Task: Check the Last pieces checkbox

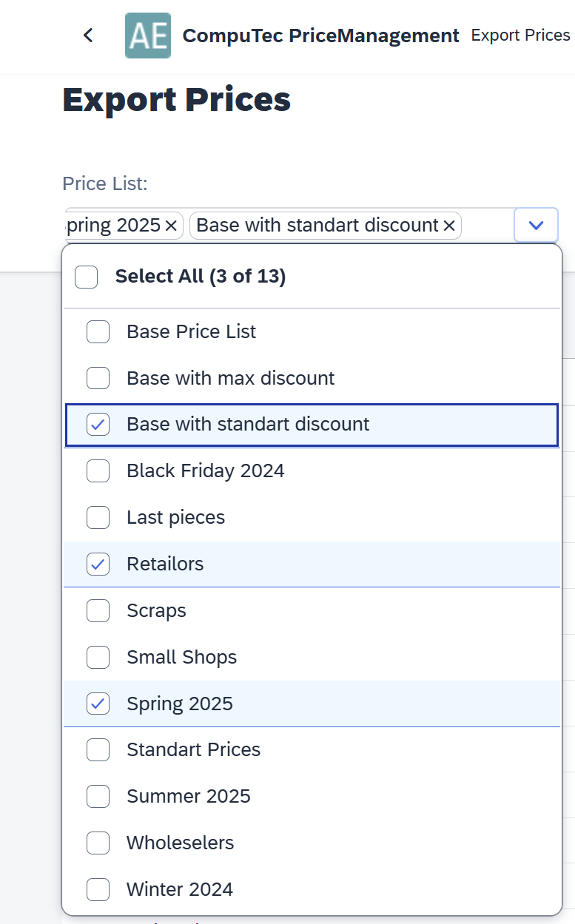Action: (98, 518)
